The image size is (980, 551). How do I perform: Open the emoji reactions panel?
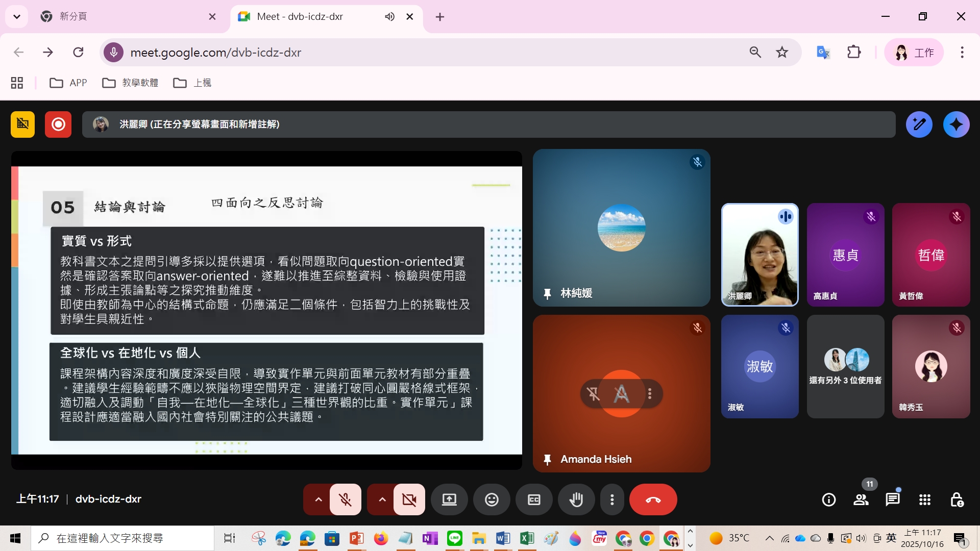click(491, 499)
